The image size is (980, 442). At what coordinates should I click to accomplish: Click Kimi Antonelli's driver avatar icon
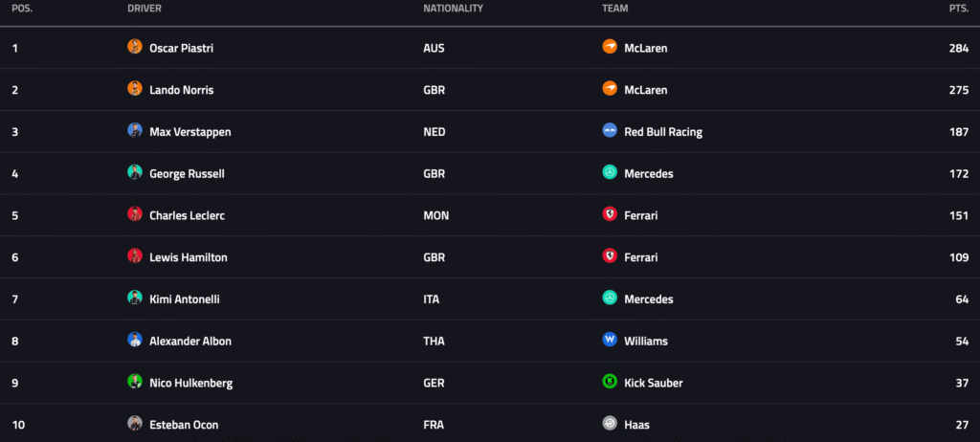click(x=135, y=298)
